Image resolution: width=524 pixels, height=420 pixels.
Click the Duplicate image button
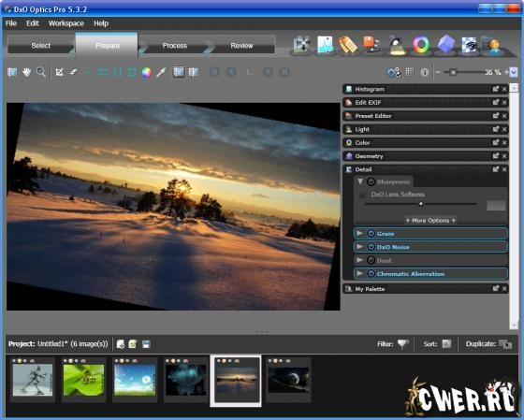click(505, 344)
